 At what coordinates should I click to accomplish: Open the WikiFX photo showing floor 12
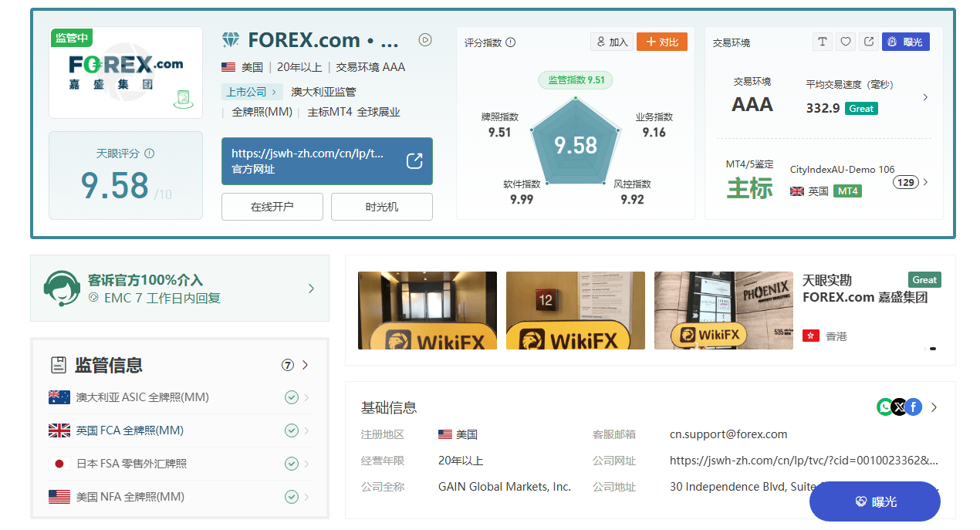[x=576, y=310]
